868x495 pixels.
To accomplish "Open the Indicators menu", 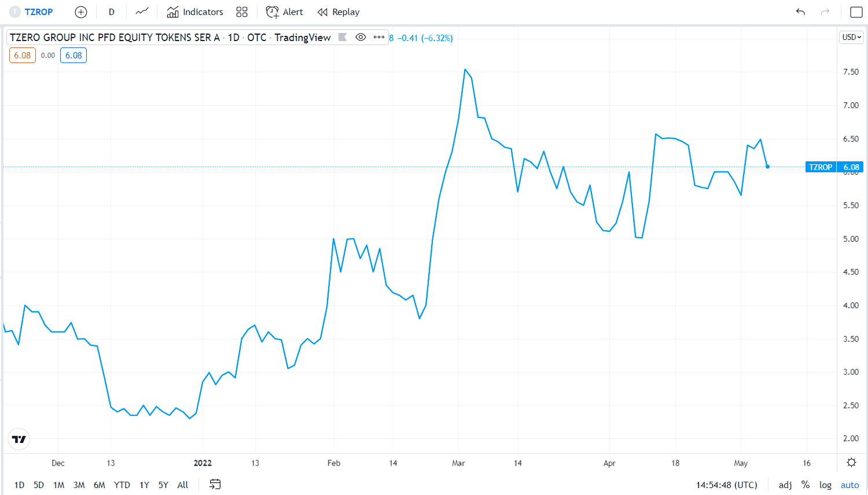I will [x=195, y=12].
